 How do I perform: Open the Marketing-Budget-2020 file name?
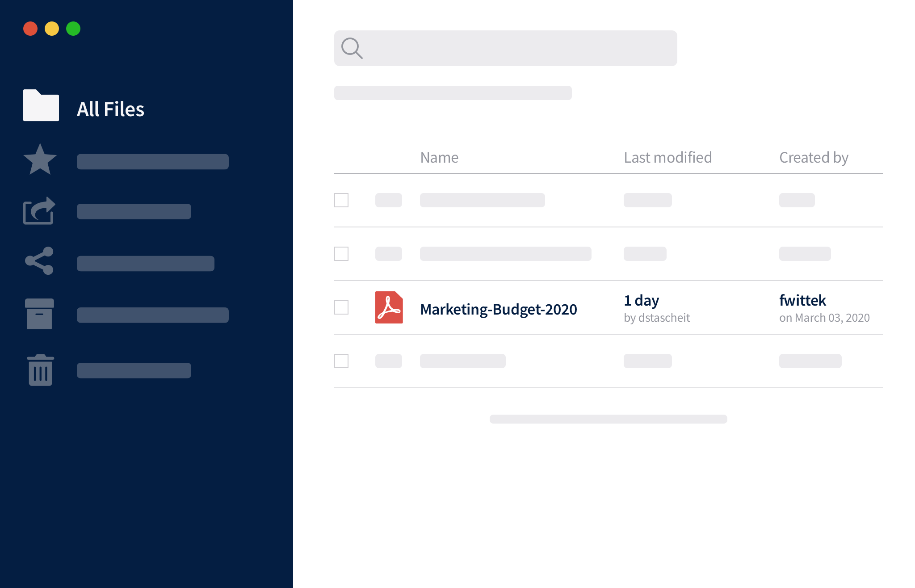(x=499, y=309)
